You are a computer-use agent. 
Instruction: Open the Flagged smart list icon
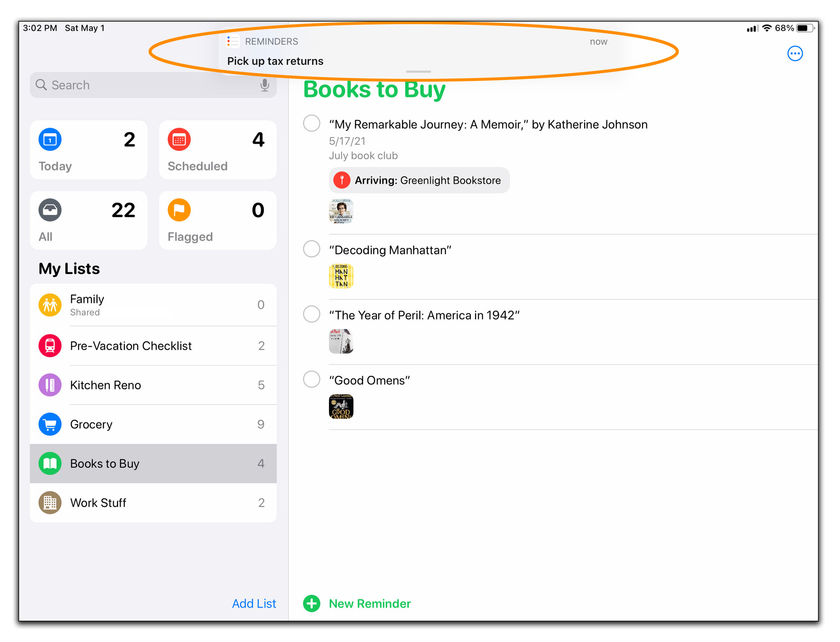pos(179,210)
